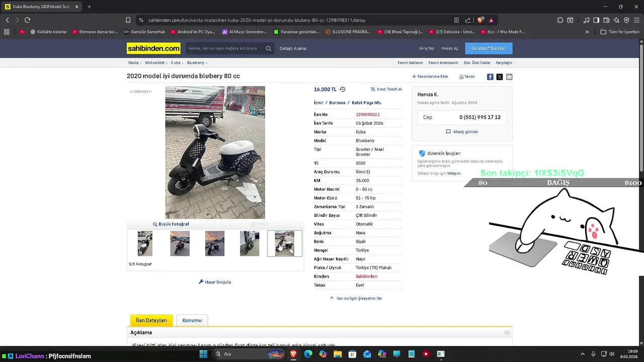
Task: Open AI Music Generator bookmark
Action: click(x=245, y=32)
